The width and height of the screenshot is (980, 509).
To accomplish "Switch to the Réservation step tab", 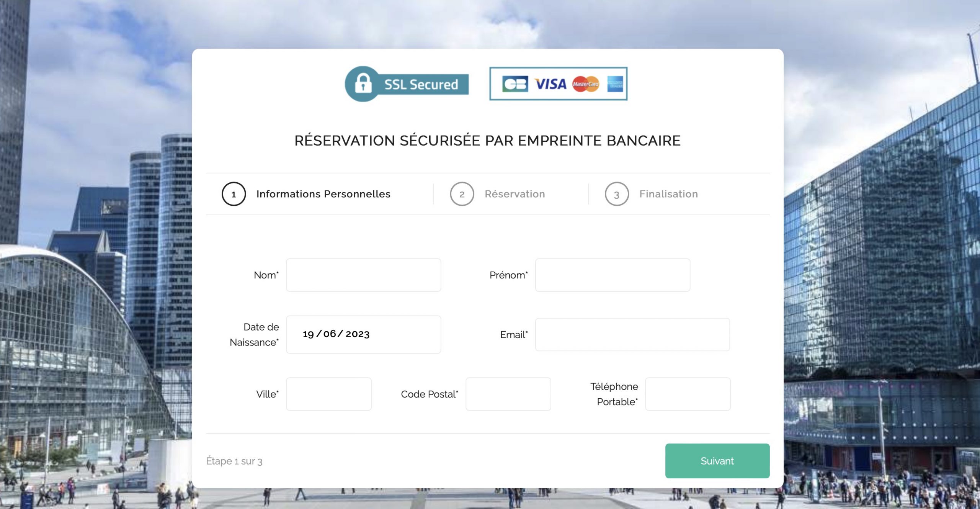I will [514, 194].
